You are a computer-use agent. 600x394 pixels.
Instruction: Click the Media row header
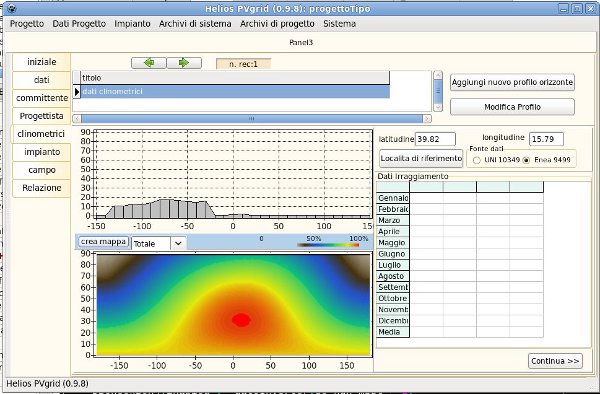coord(393,332)
